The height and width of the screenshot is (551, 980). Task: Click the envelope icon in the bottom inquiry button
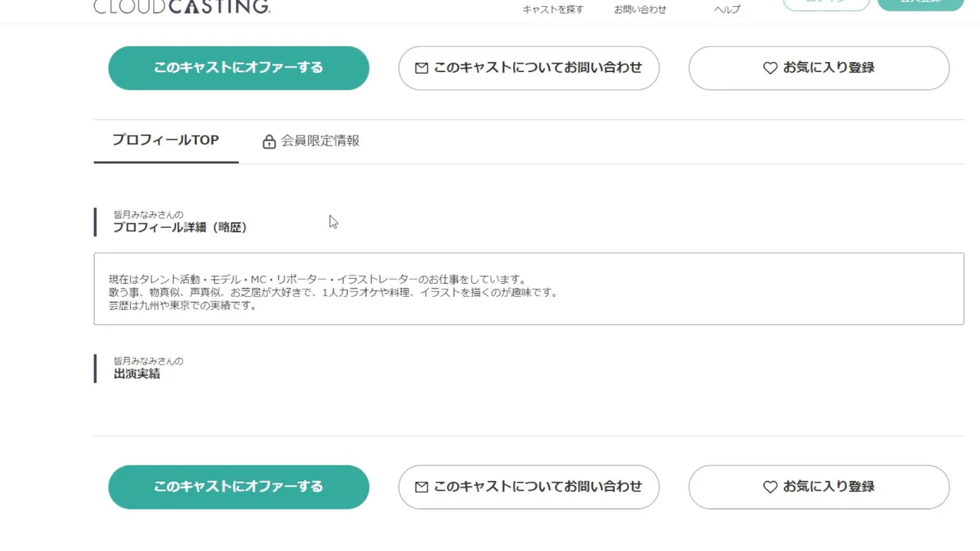coord(421,487)
